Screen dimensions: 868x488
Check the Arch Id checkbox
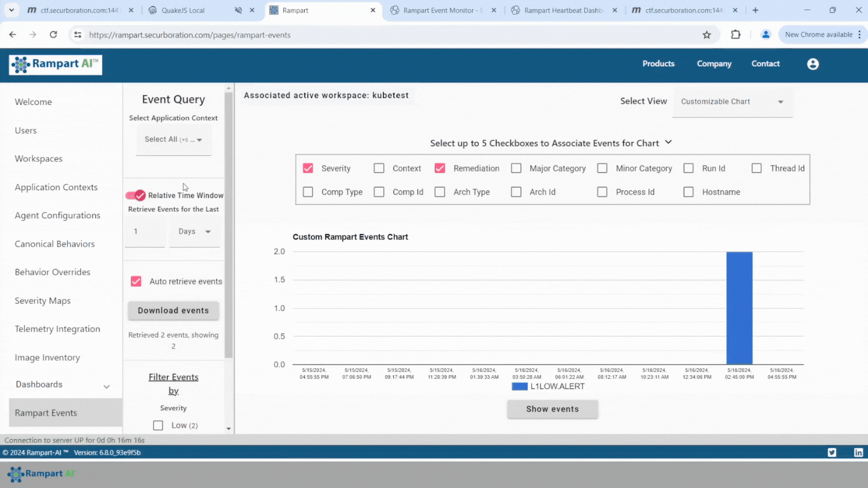(516, 192)
